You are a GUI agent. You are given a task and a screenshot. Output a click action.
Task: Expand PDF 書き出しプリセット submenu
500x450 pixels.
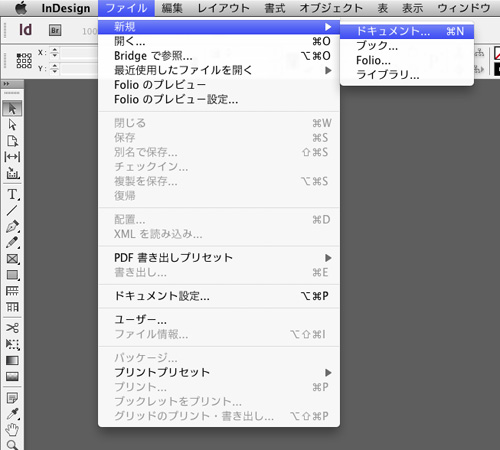pyautogui.click(x=328, y=258)
